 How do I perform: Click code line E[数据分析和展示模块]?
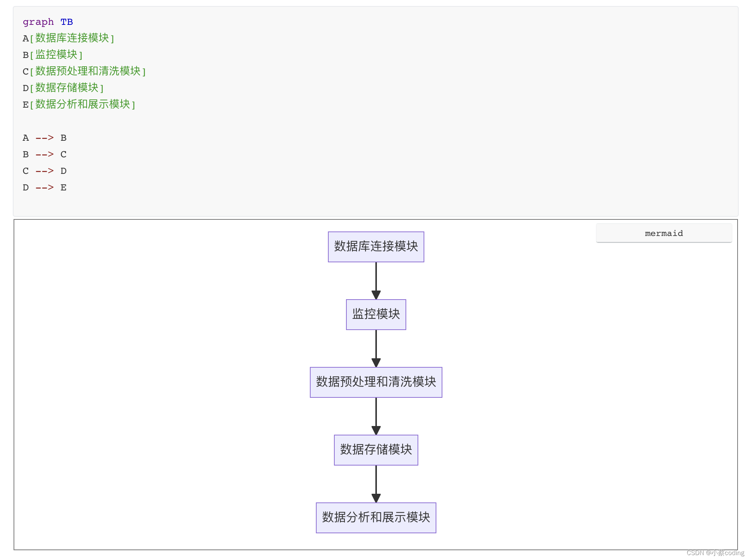[x=79, y=104]
